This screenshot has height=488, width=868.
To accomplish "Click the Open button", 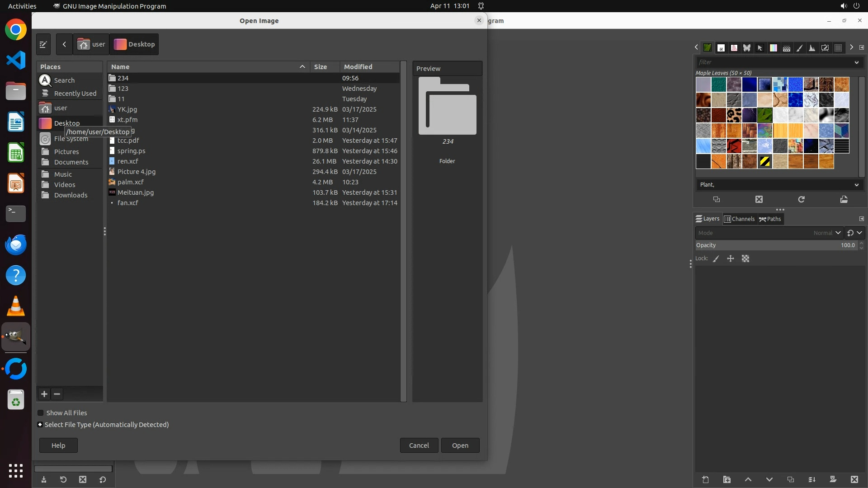I will coord(460,446).
